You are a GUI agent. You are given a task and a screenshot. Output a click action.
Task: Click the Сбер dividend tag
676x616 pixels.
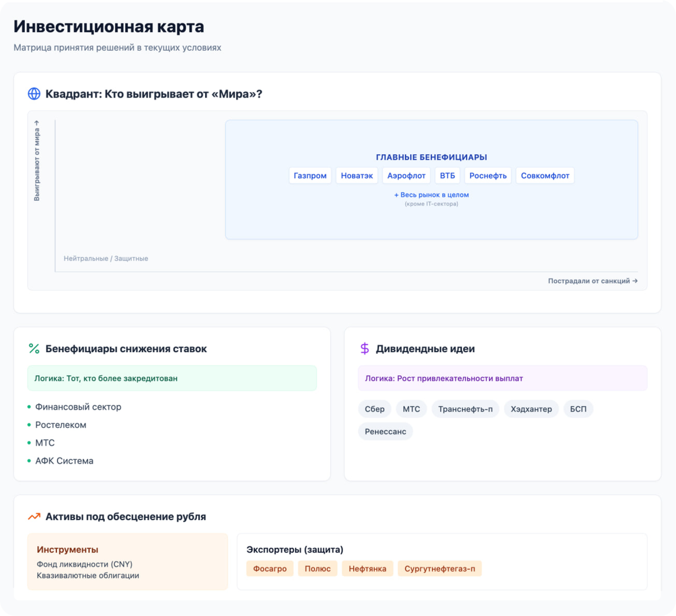click(x=375, y=409)
